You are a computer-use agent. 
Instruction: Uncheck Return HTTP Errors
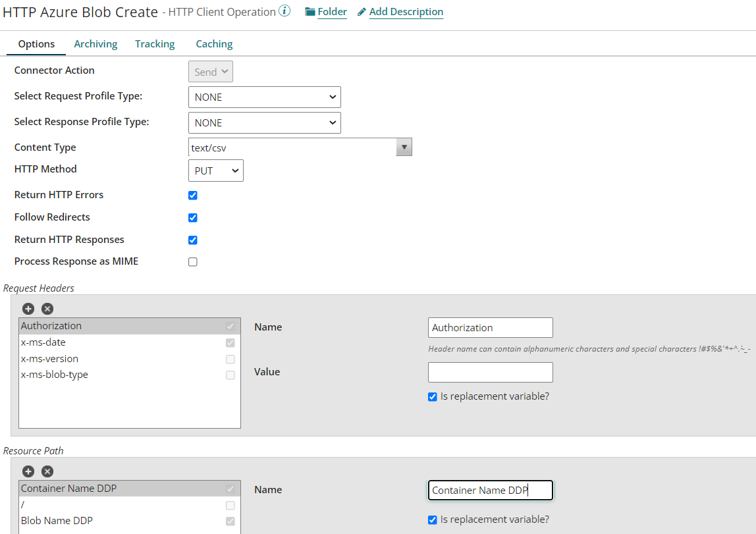192,195
